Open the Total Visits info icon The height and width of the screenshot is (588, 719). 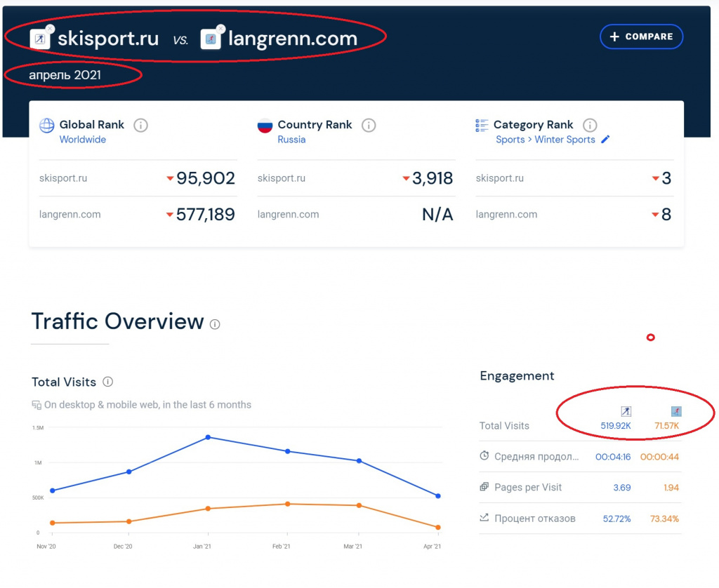(x=107, y=382)
